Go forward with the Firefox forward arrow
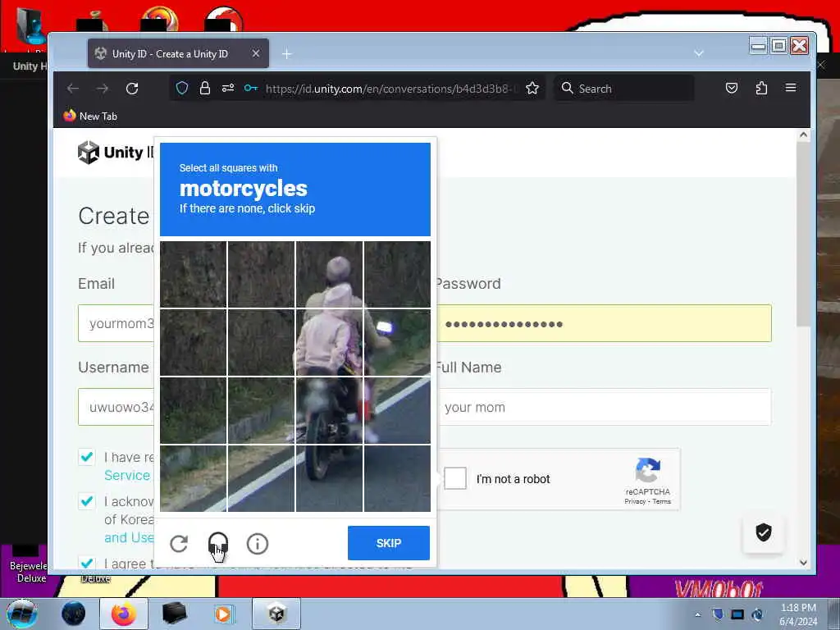The image size is (840, 630). 103,89
